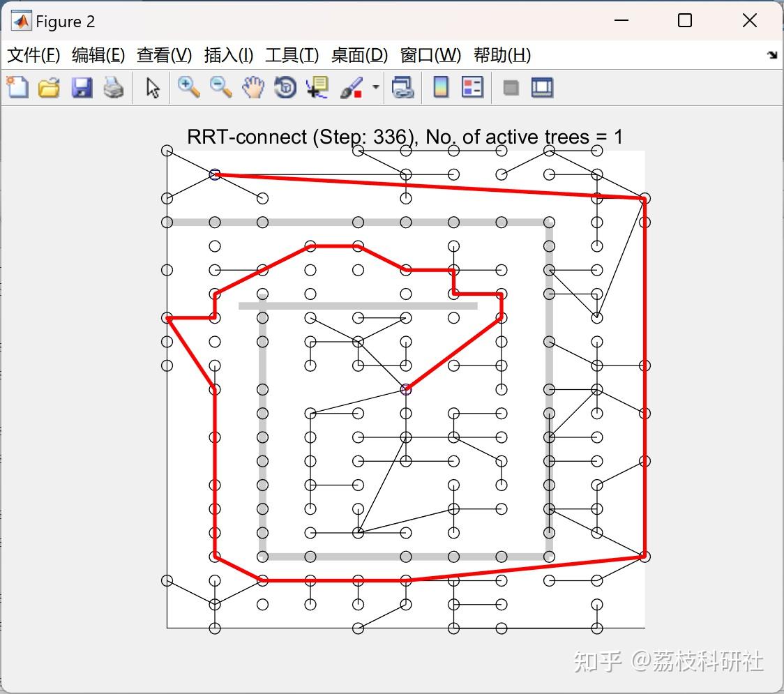Select the Data Cursor tool
784x694 pixels.
(316, 87)
